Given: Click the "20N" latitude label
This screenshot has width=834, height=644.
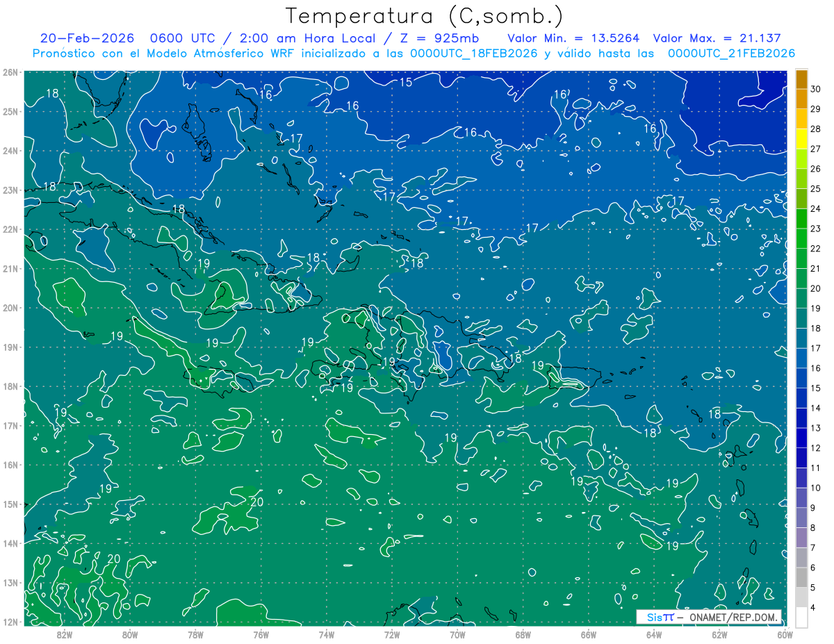Looking at the screenshot, I should pos(10,308).
